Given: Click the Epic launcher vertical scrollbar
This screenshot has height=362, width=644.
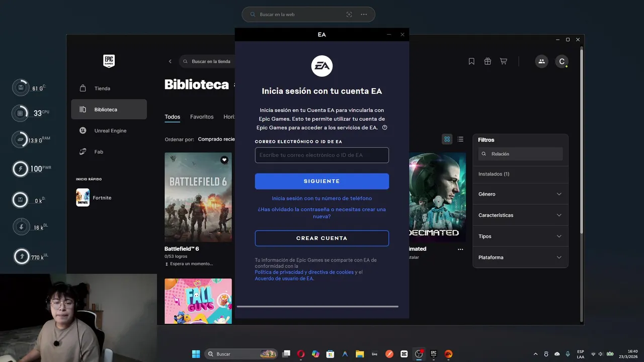Looking at the screenshot, I should [x=582, y=141].
